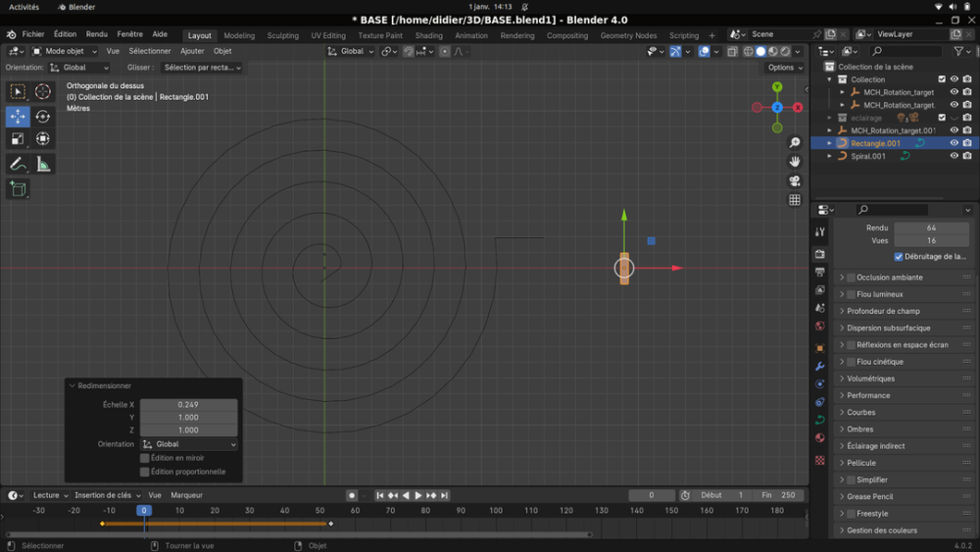Select the 3D Cursor tool
980x552 pixels.
coord(43,91)
